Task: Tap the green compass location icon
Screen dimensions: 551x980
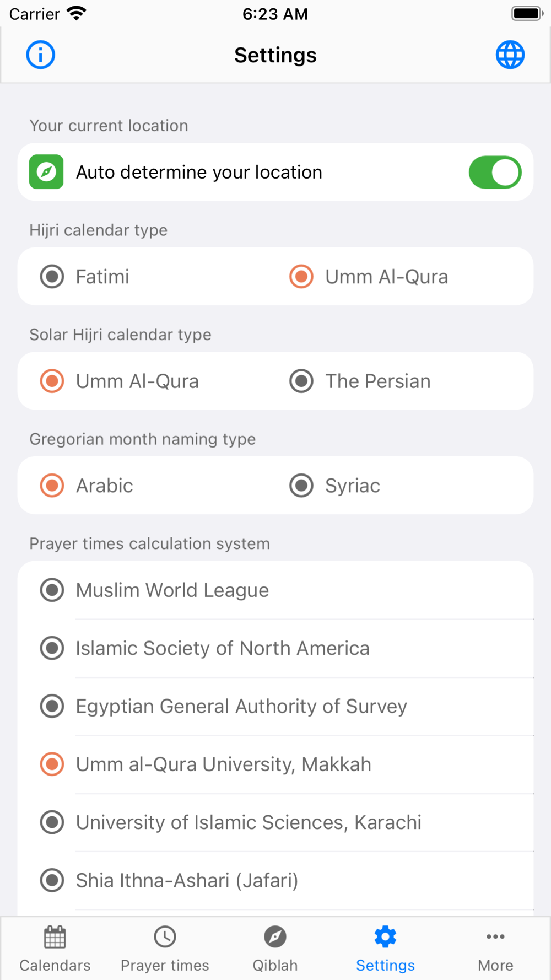Action: click(46, 172)
